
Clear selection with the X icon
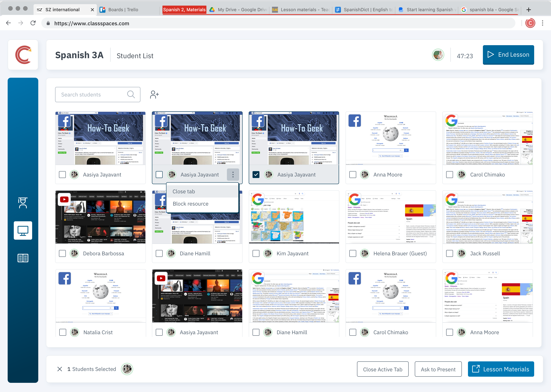[60, 369]
